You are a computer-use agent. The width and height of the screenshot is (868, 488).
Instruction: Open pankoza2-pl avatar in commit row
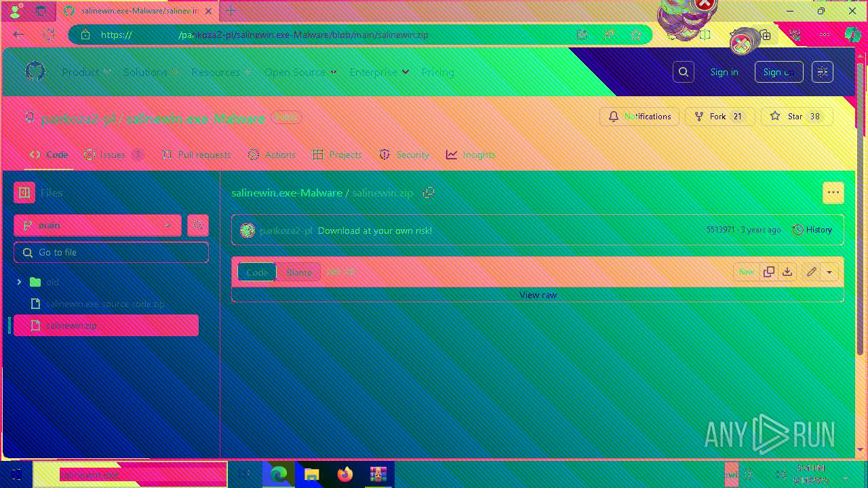(x=248, y=230)
